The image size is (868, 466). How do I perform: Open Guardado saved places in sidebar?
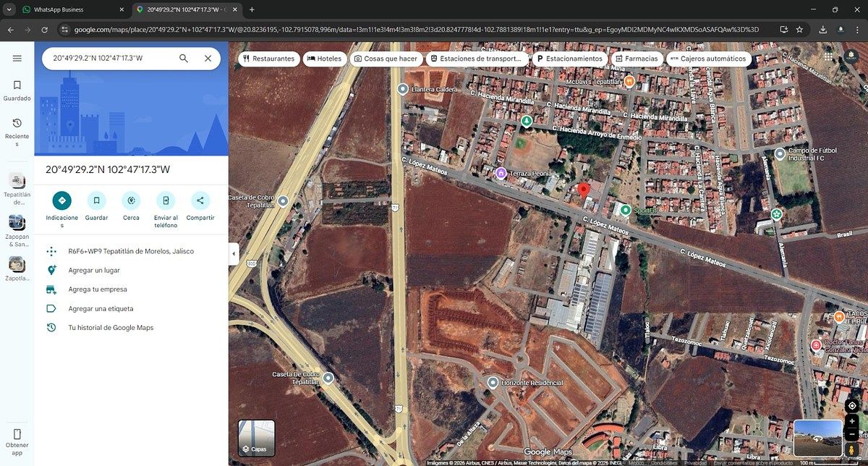[x=17, y=90]
